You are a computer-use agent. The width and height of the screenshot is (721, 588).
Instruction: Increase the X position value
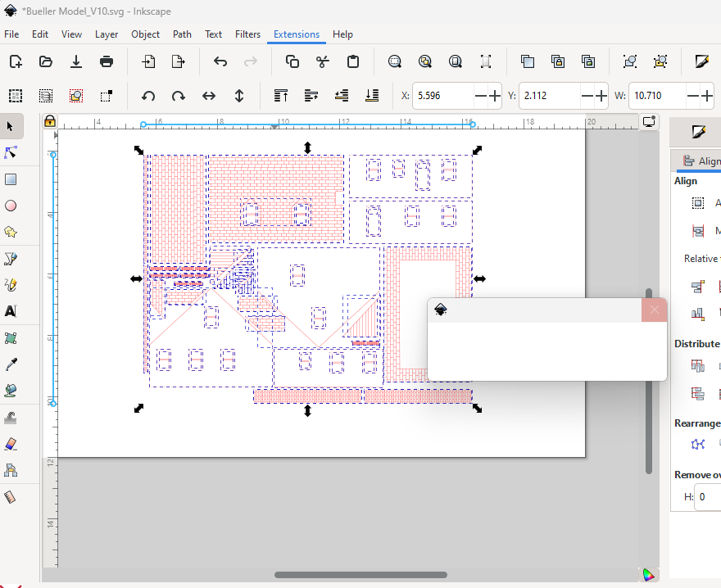(x=495, y=96)
